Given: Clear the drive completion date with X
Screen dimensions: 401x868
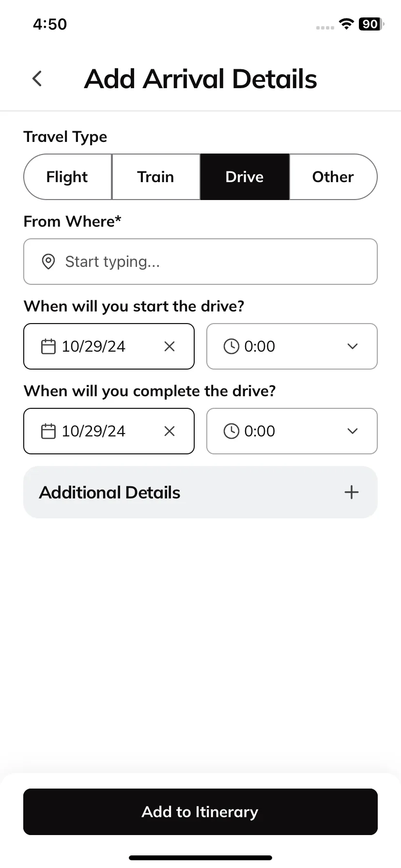Looking at the screenshot, I should pyautogui.click(x=170, y=431).
